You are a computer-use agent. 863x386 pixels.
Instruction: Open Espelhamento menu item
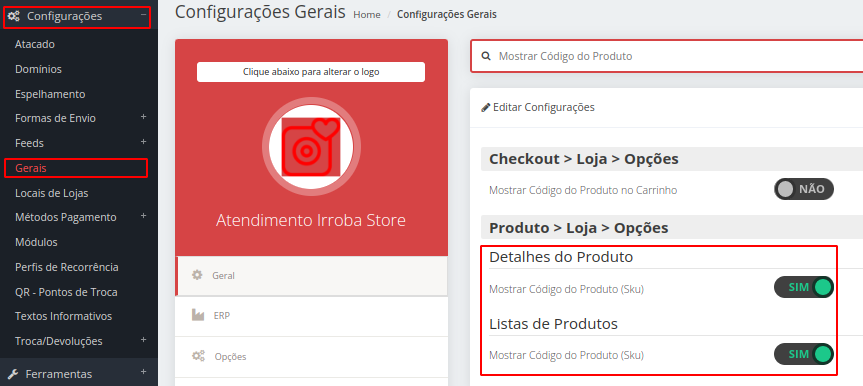tap(50, 94)
